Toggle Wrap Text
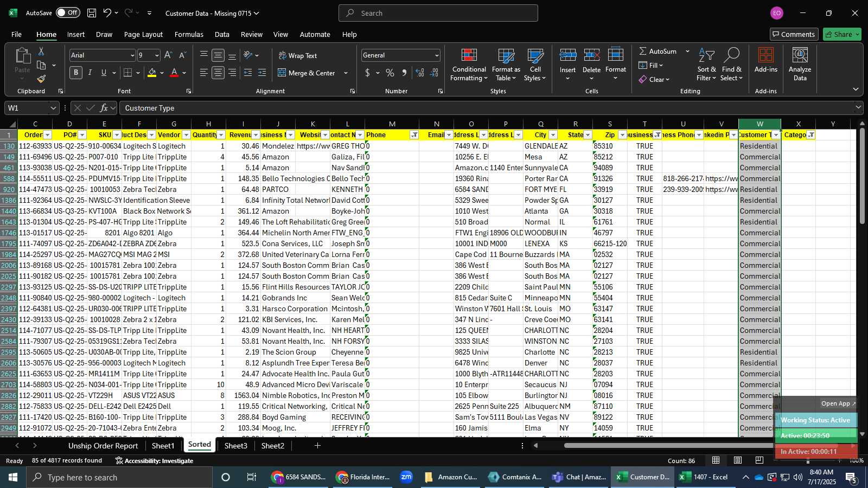This screenshot has height=488, width=868. pos(298,55)
